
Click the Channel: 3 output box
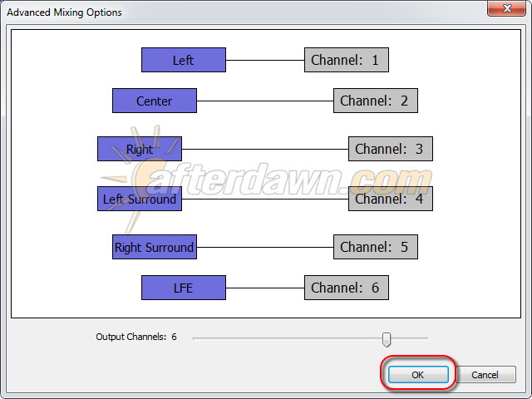click(x=391, y=149)
